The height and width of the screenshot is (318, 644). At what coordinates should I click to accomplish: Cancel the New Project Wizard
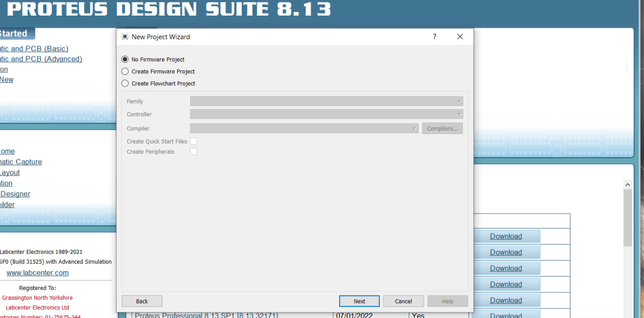click(x=403, y=301)
